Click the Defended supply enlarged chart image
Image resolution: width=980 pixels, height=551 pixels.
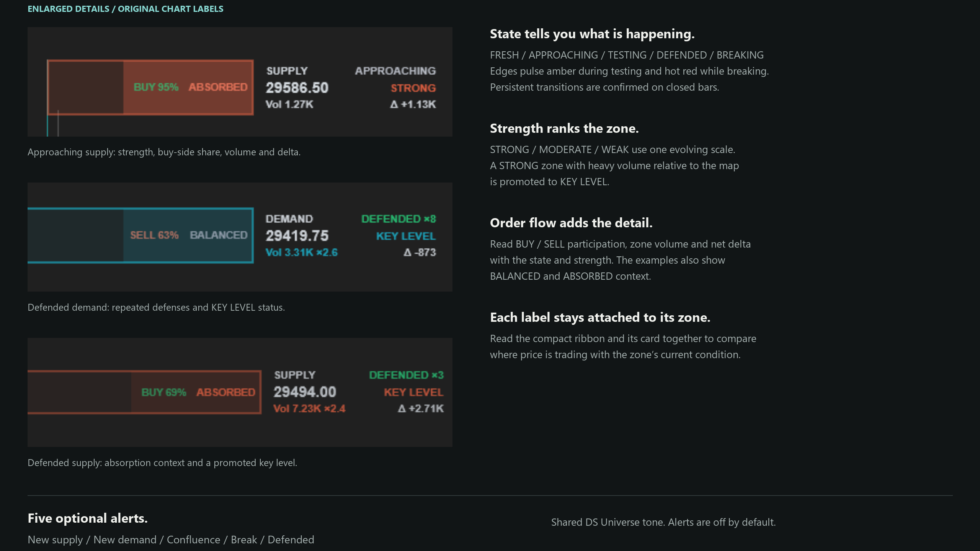pyautogui.click(x=240, y=392)
